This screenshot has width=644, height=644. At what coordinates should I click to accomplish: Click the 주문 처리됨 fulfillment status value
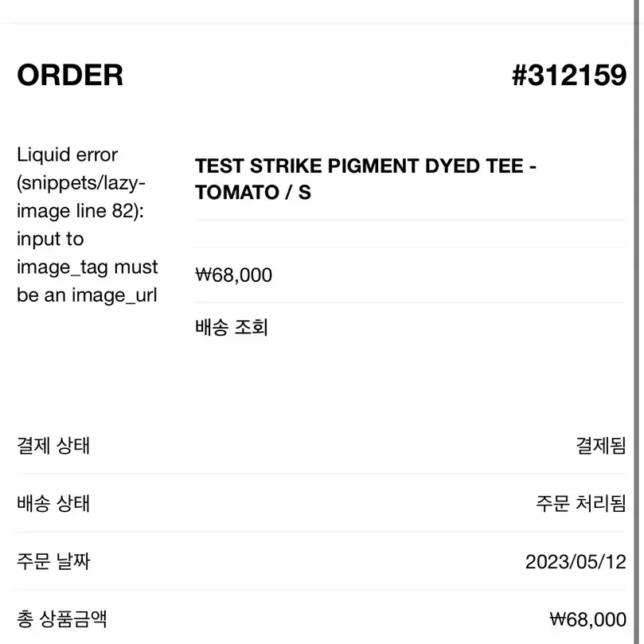pos(581,503)
